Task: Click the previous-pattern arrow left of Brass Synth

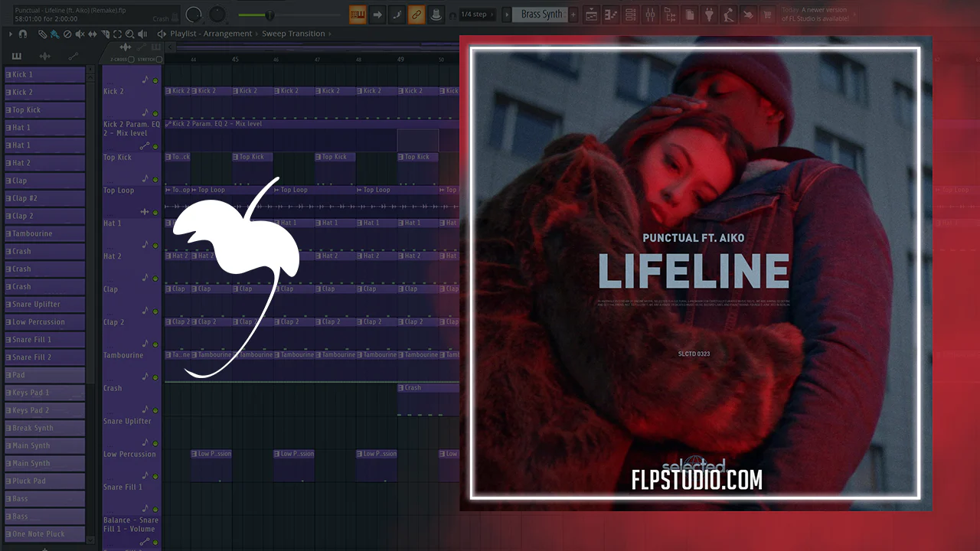Action: 507,14
